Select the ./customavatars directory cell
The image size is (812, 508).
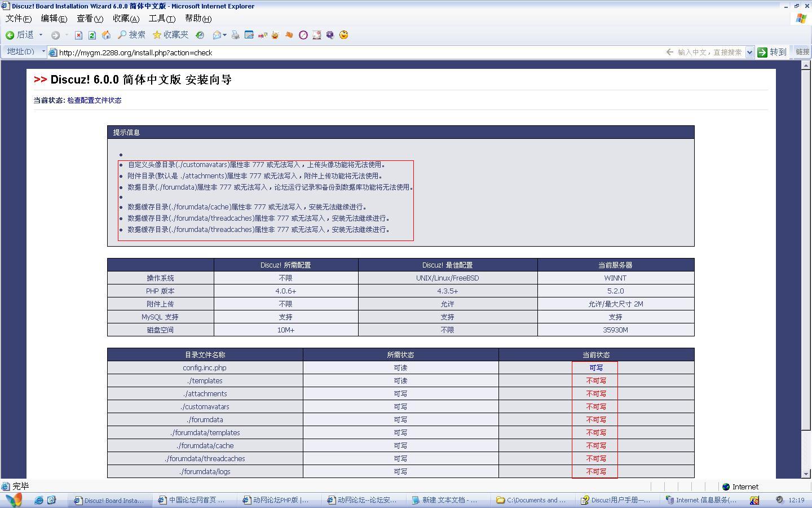tap(205, 406)
